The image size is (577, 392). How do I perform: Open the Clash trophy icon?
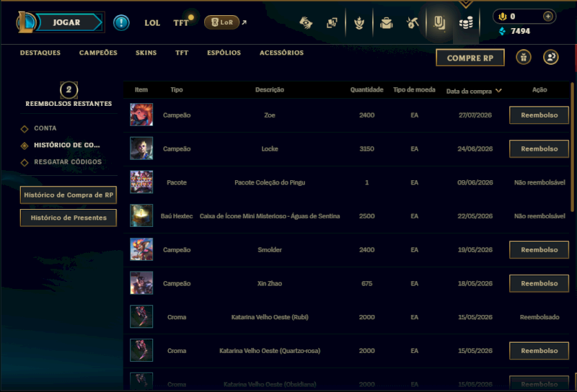pos(359,23)
